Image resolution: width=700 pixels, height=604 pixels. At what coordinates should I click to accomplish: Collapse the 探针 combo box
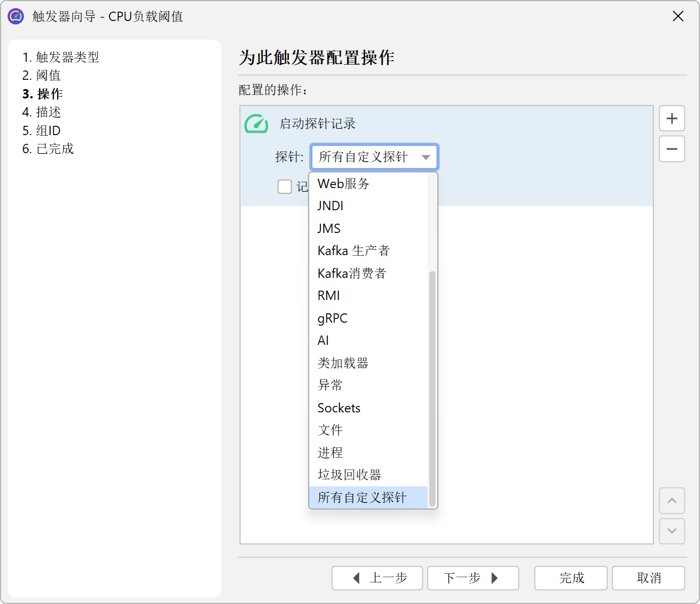pyautogui.click(x=374, y=157)
